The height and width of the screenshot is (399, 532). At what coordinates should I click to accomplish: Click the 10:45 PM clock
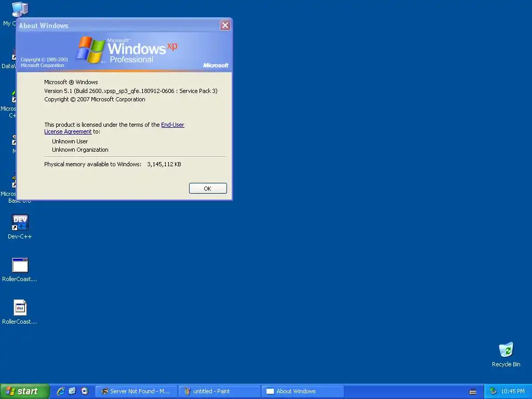tap(513, 391)
